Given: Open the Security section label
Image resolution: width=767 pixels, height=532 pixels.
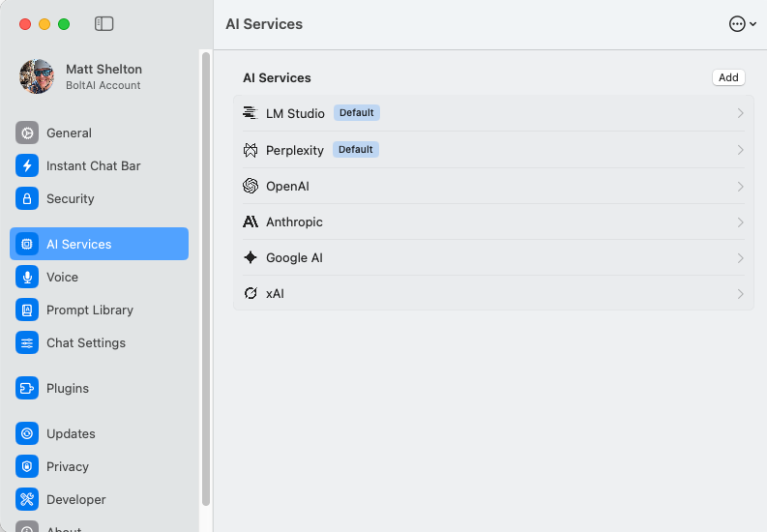Looking at the screenshot, I should click(71, 198).
